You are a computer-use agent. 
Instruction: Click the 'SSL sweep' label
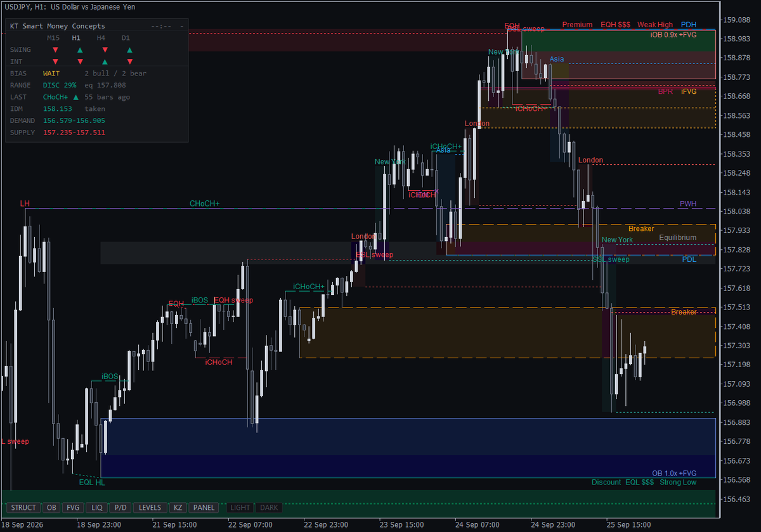point(611,259)
